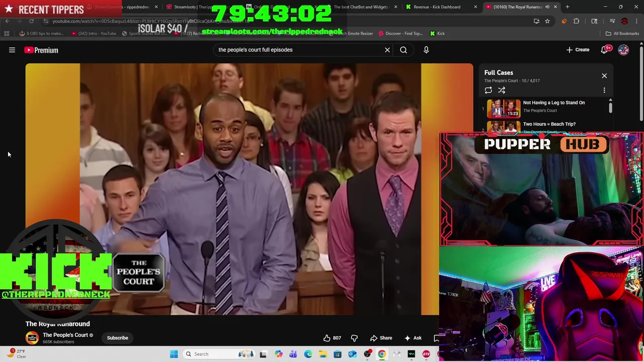Like the video with 807 likes

[332, 338]
